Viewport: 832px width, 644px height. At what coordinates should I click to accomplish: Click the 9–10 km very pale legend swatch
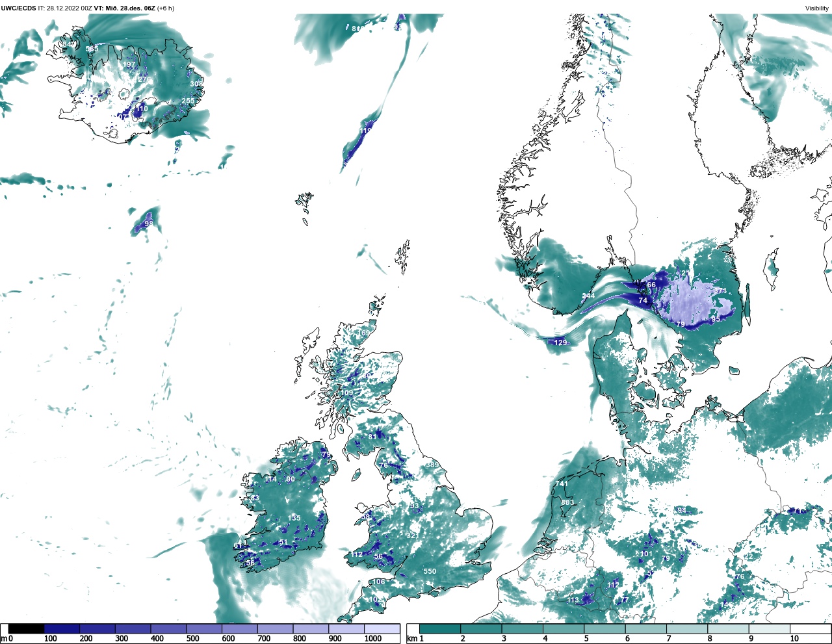click(770, 628)
